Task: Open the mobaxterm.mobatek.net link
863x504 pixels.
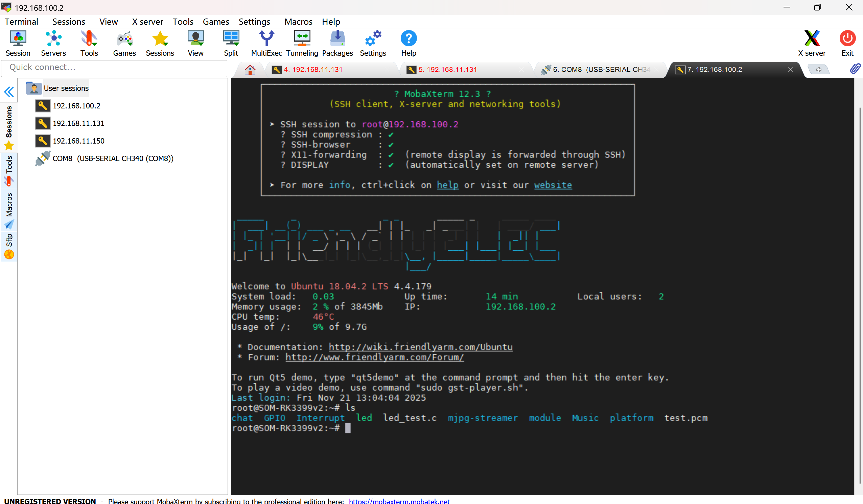Action: pyautogui.click(x=399, y=501)
